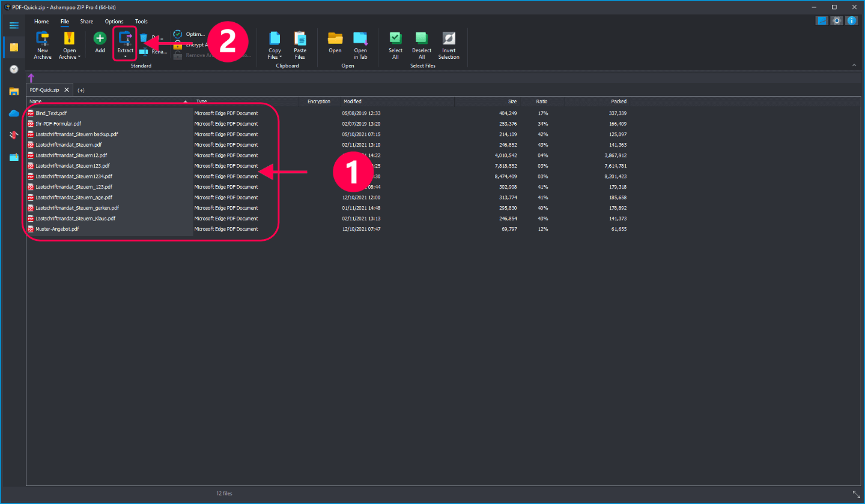Viewport: 865px width, 504px height.
Task: Sort by Encryption column header
Action: (319, 102)
